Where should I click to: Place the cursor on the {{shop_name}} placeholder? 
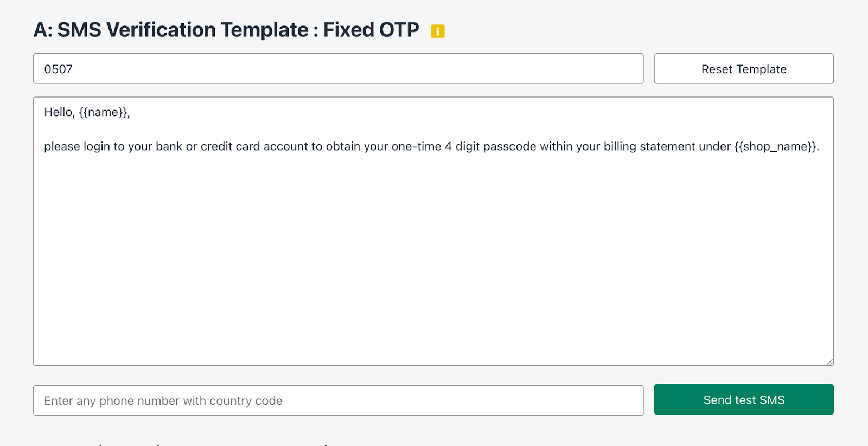point(775,146)
